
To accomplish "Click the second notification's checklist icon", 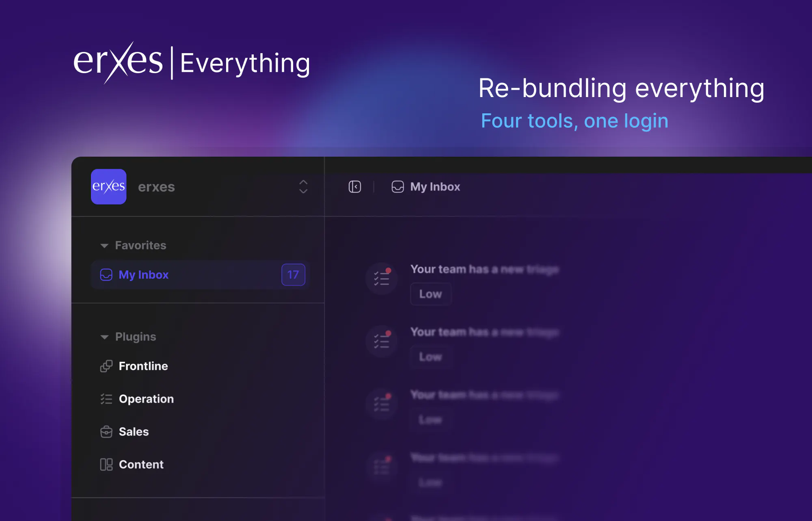I will click(x=382, y=342).
